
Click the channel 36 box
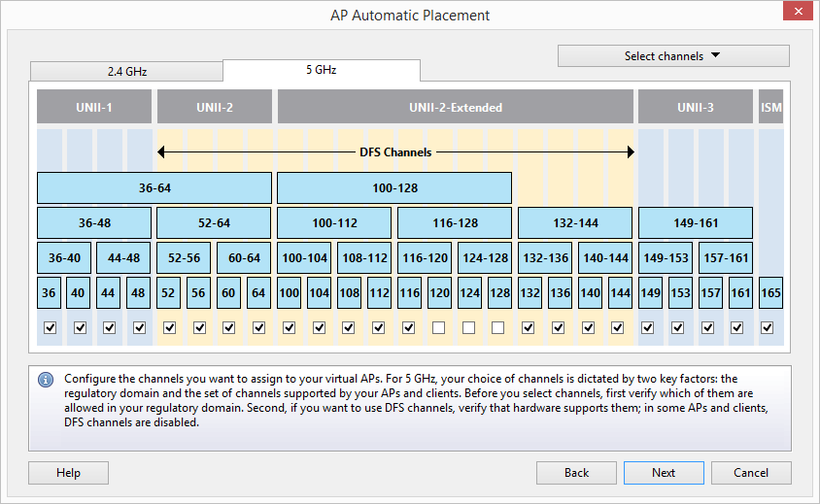(49, 292)
